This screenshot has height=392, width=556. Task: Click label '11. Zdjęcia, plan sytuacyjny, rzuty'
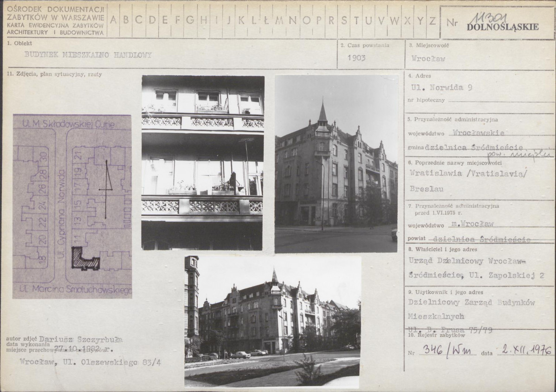pyautogui.click(x=54, y=74)
